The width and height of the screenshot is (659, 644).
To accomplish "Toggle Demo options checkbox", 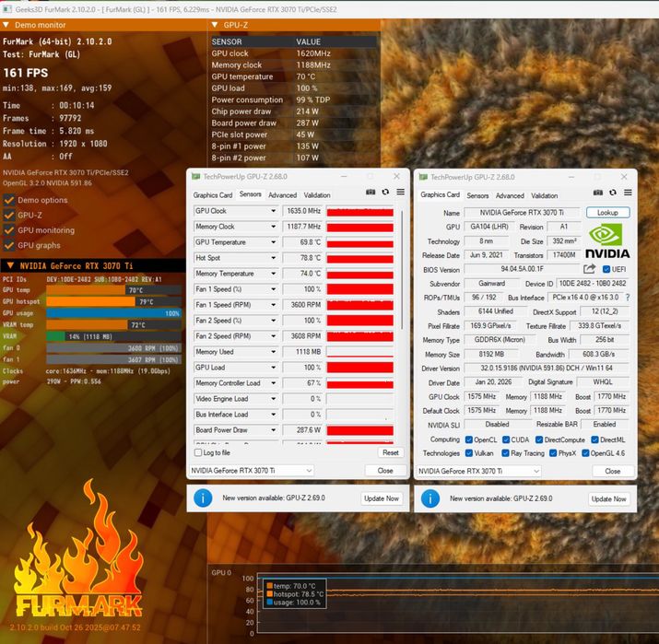I will coord(9,200).
